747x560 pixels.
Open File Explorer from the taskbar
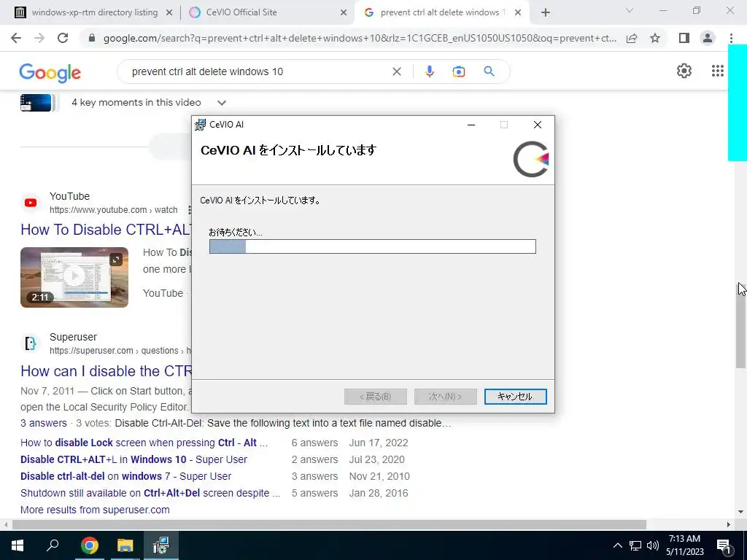tap(125, 545)
